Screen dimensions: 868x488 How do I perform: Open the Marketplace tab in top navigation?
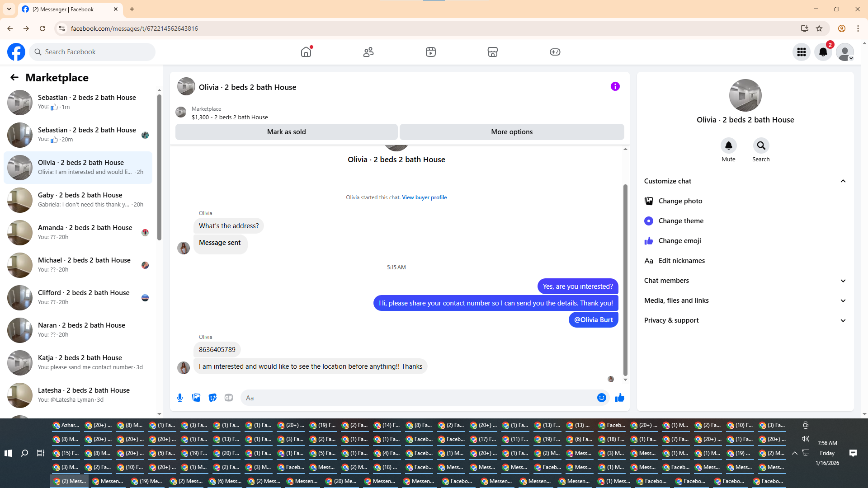pos(492,52)
